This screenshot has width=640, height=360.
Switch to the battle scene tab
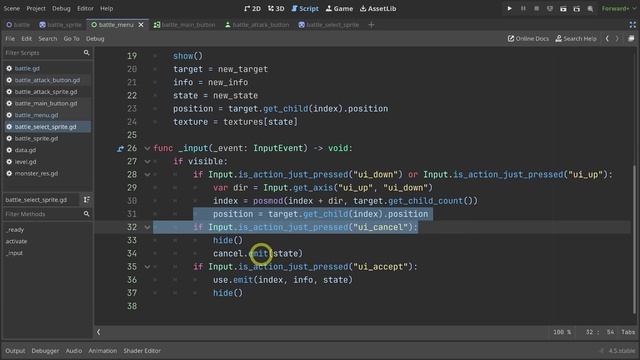click(x=18, y=25)
